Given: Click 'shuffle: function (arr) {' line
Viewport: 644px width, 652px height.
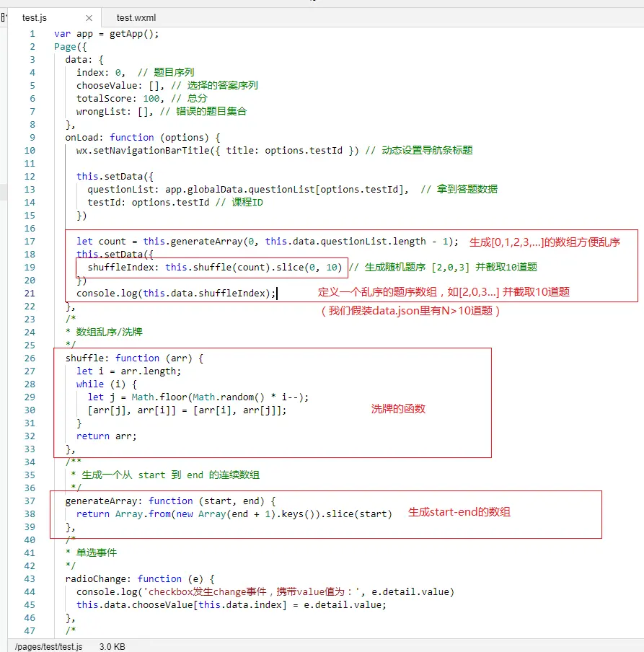Looking at the screenshot, I should click(134, 358).
